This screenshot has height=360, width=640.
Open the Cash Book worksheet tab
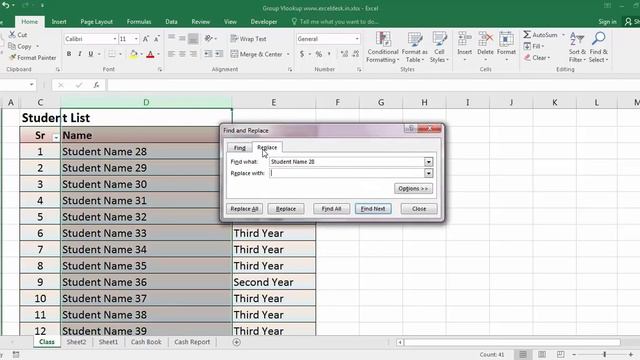click(x=146, y=342)
